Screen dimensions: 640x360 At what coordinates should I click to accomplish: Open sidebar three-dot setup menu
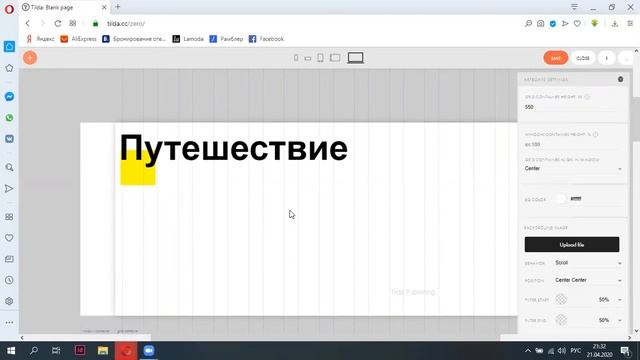9,322
